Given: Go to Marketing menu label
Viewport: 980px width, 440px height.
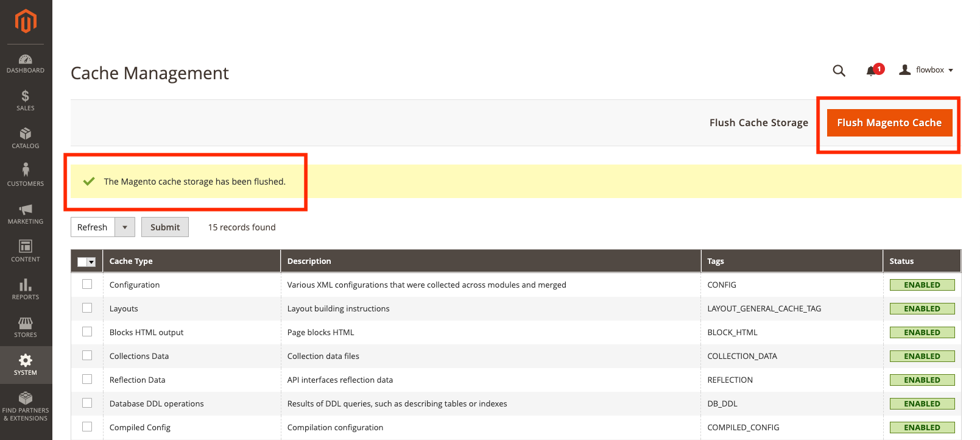Looking at the screenshot, I should pyautogui.click(x=26, y=222).
